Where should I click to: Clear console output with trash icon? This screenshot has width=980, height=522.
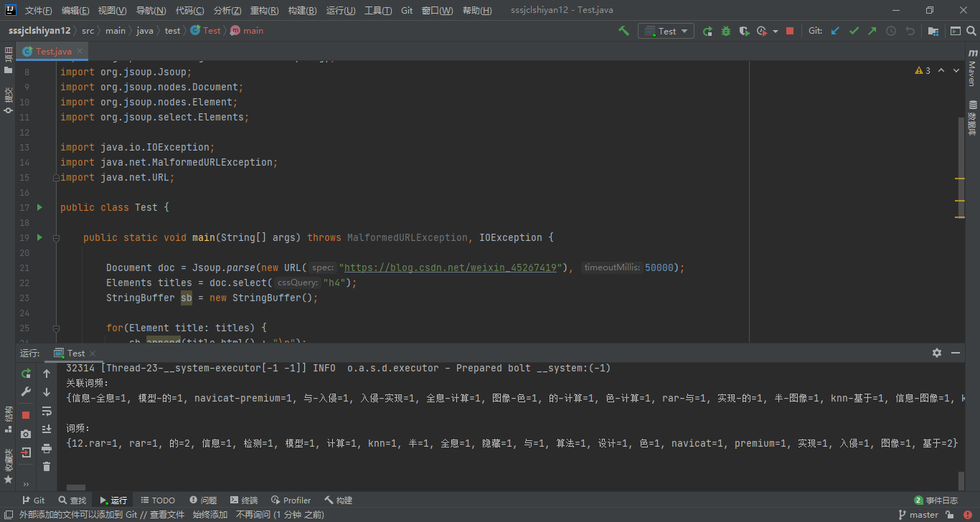pos(47,467)
